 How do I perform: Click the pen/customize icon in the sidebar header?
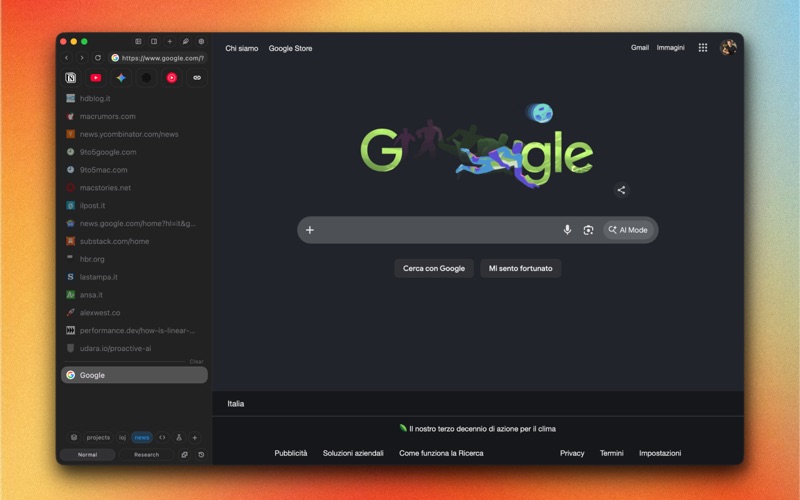tap(186, 41)
